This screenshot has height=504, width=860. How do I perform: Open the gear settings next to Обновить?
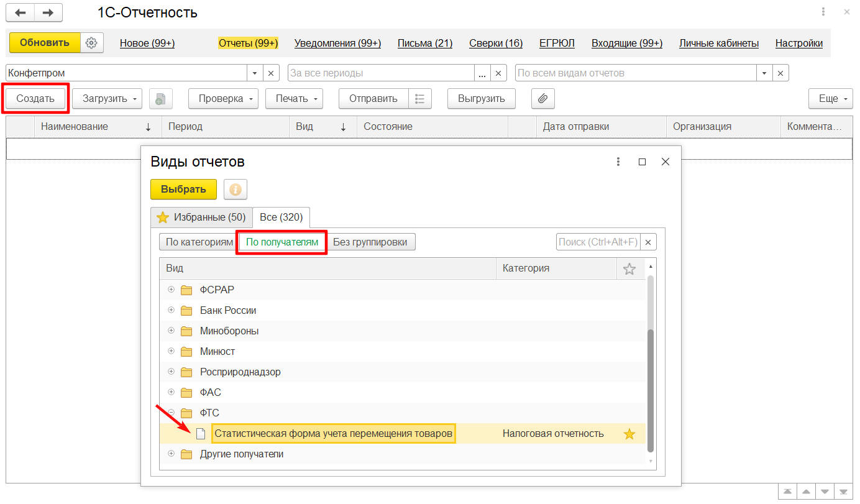click(91, 43)
